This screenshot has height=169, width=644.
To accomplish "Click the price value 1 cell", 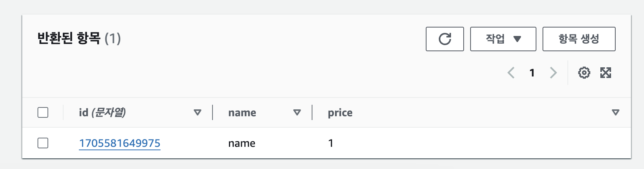I will pos(331,143).
